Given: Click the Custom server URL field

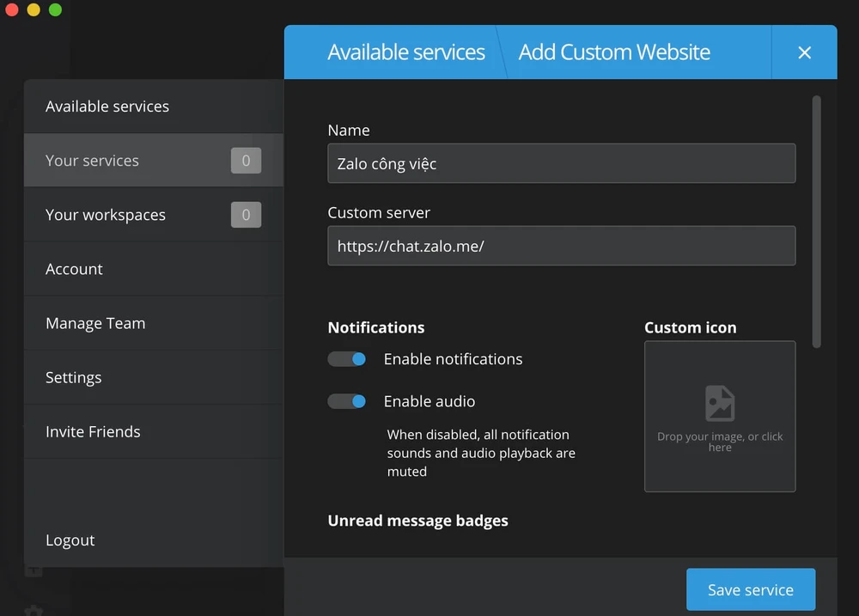Looking at the screenshot, I should 561,246.
